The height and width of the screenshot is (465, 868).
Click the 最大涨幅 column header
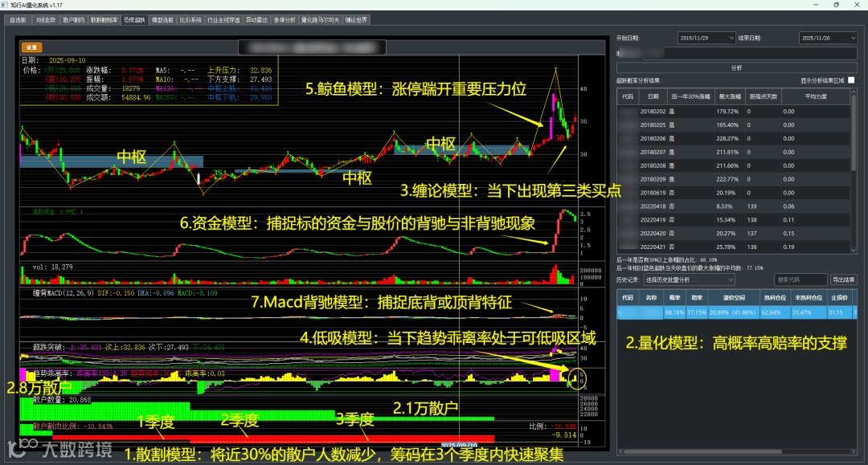point(729,96)
